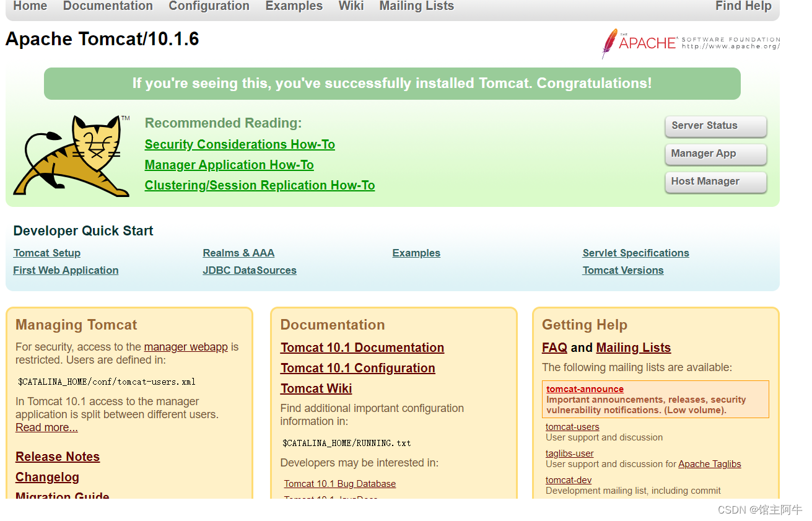The height and width of the screenshot is (521, 812).
Task: Open Clustering/Session Replication How-To link
Action: 260,185
